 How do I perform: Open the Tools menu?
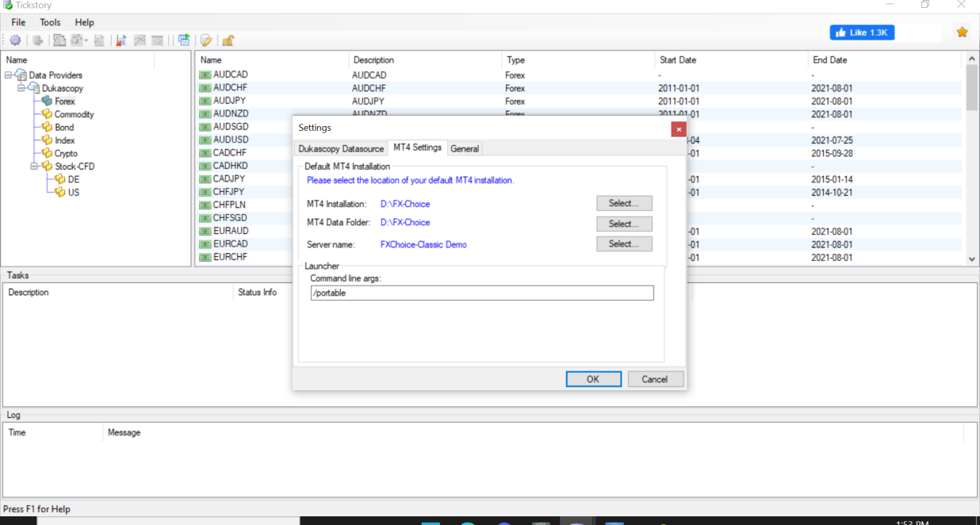pyautogui.click(x=50, y=22)
